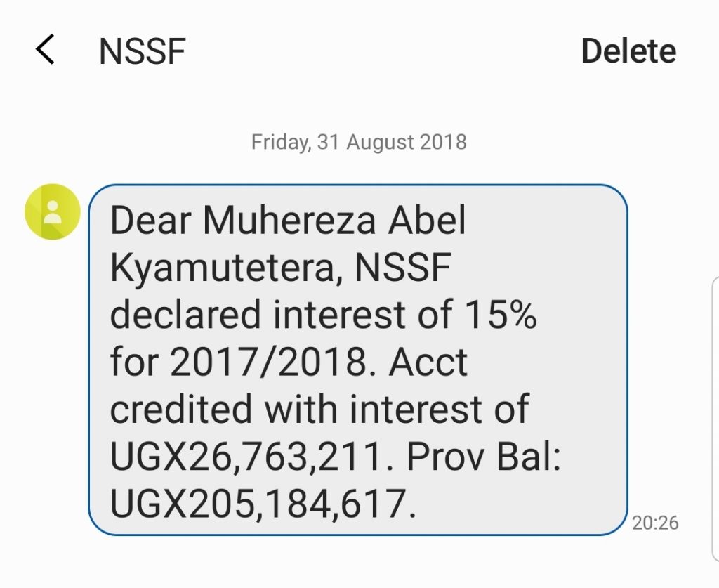Click the word "for" before 2017/2018

pyautogui.click(x=133, y=362)
